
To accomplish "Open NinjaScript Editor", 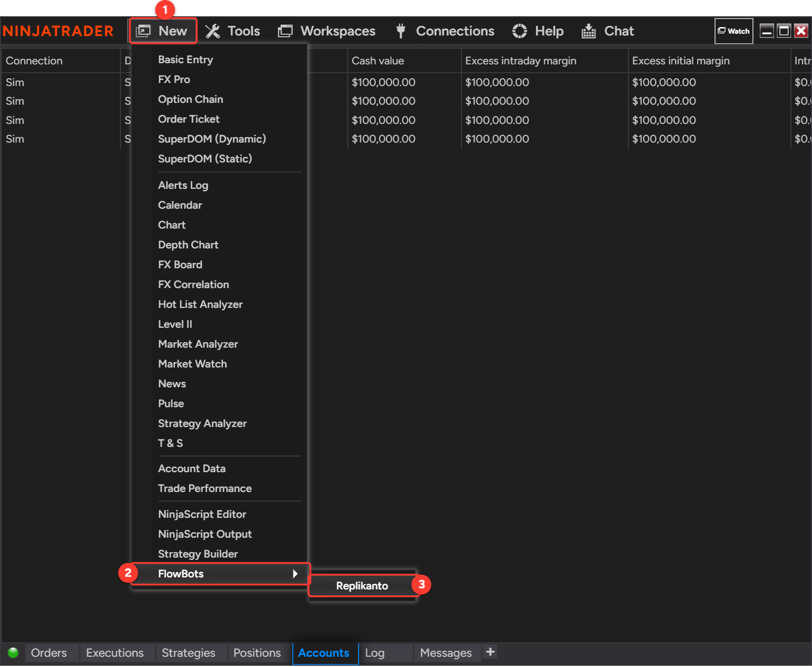I will click(x=202, y=514).
